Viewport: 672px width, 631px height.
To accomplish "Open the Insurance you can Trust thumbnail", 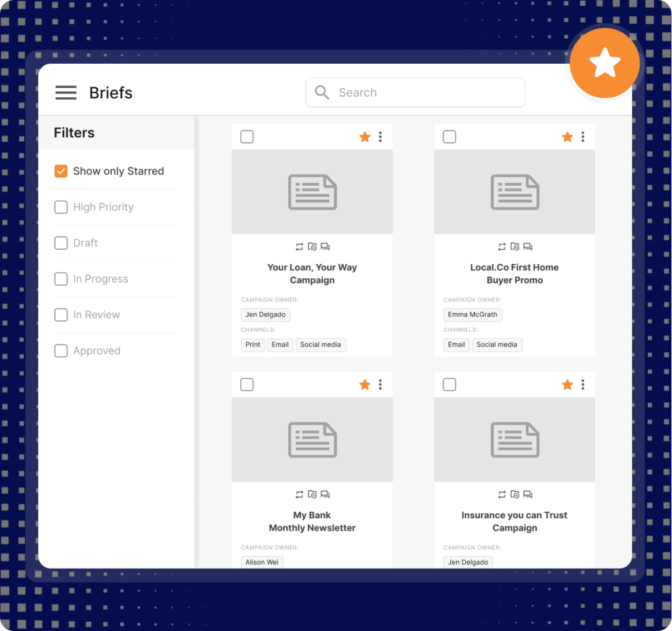I will coord(514,439).
